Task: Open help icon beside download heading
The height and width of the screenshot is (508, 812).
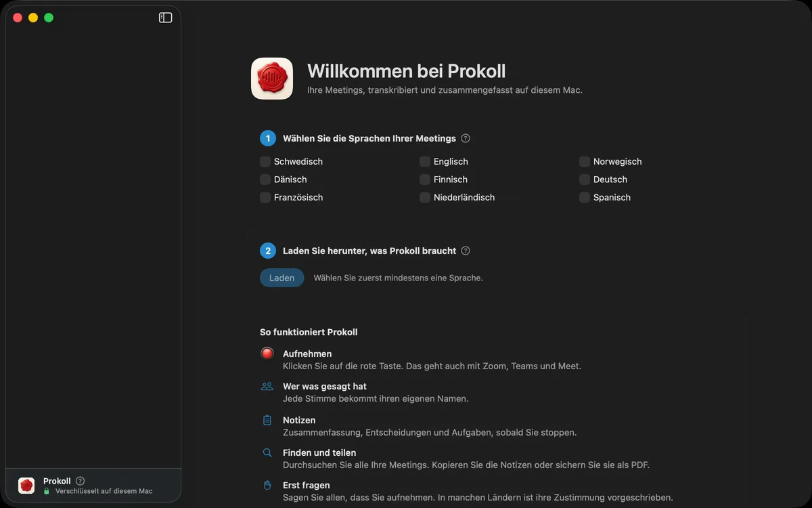Action: pyautogui.click(x=466, y=251)
